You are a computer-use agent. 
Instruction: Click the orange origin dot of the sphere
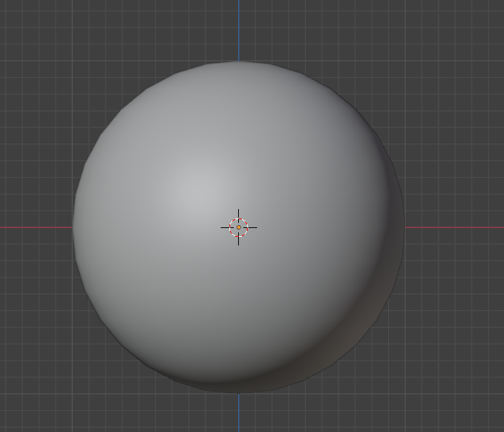pos(238,227)
